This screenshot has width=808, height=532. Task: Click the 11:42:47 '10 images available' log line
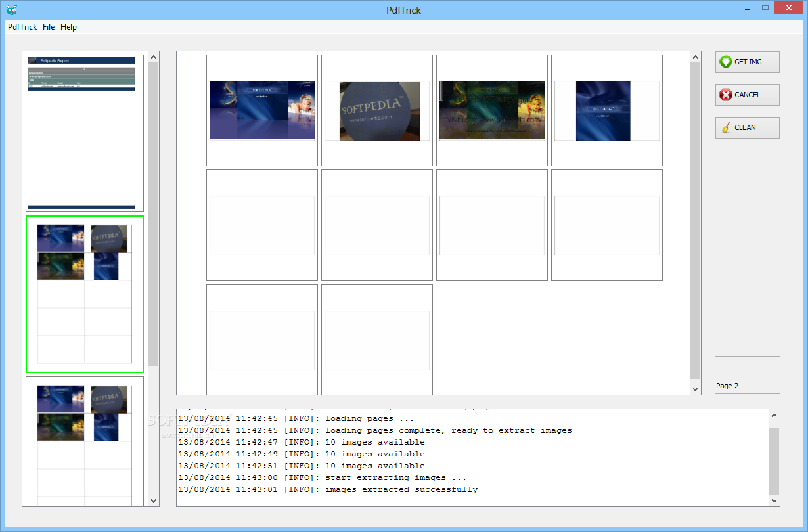click(x=302, y=442)
